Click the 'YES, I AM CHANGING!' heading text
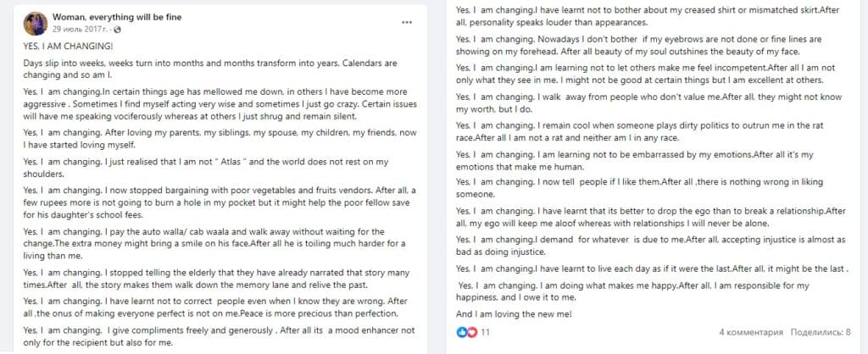The image size is (868, 354). [68, 47]
